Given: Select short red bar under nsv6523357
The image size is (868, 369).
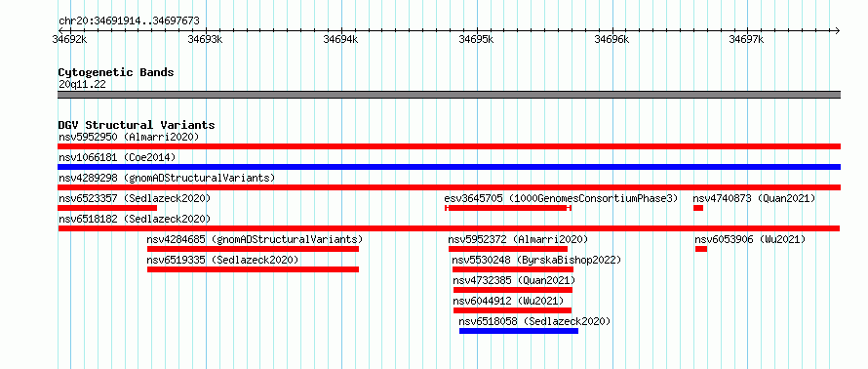Looking at the screenshot, I should (x=107, y=208).
